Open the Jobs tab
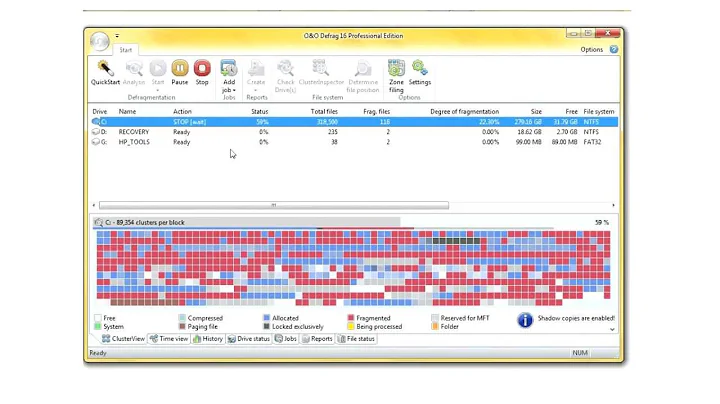720x404 pixels. (286, 339)
